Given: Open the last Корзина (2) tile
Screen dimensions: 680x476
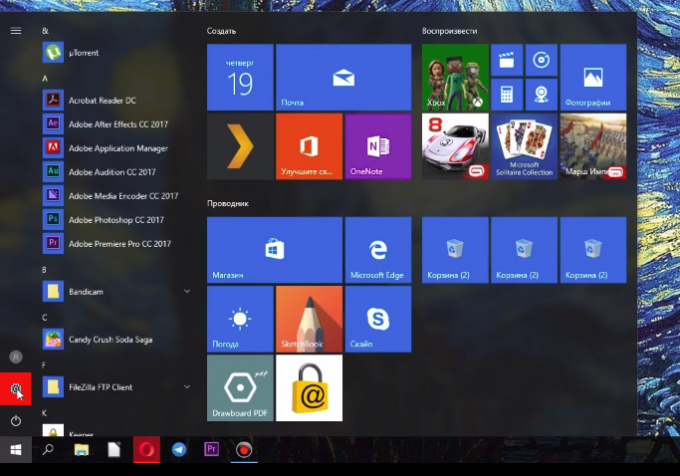Looking at the screenshot, I should tap(593, 250).
